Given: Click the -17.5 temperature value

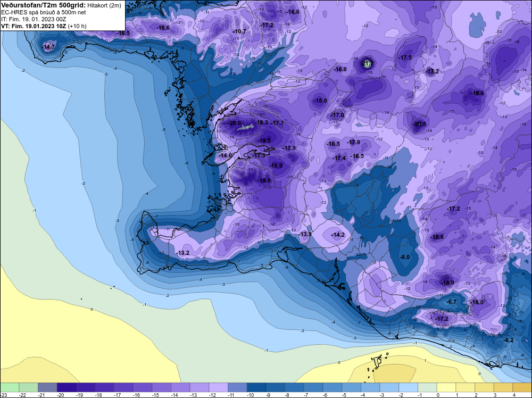Looking at the screenshot, I should coord(405,57).
